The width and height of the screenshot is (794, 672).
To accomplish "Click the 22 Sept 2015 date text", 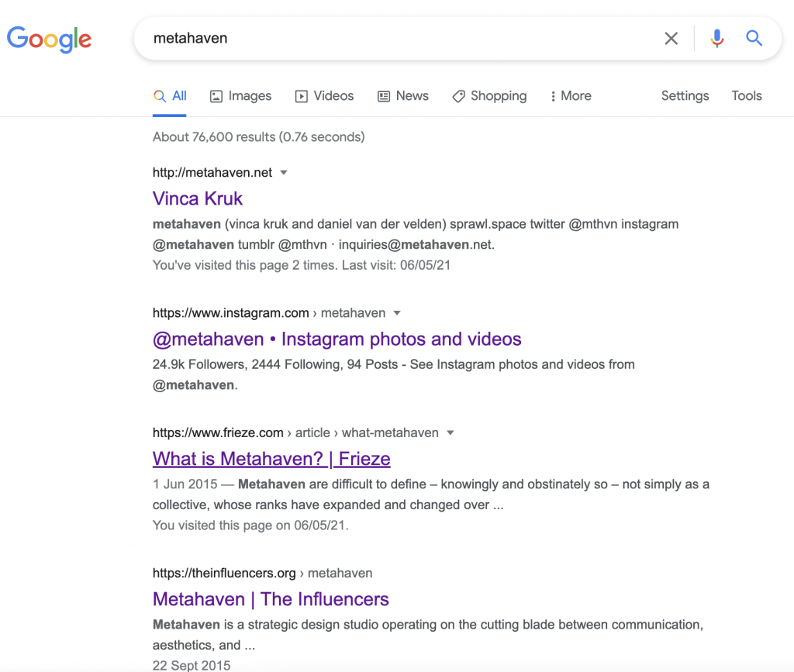I will (192, 666).
